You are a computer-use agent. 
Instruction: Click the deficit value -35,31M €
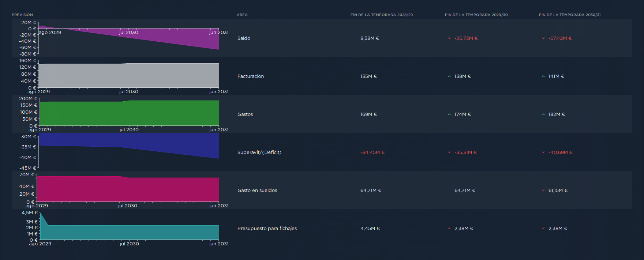[466, 152]
